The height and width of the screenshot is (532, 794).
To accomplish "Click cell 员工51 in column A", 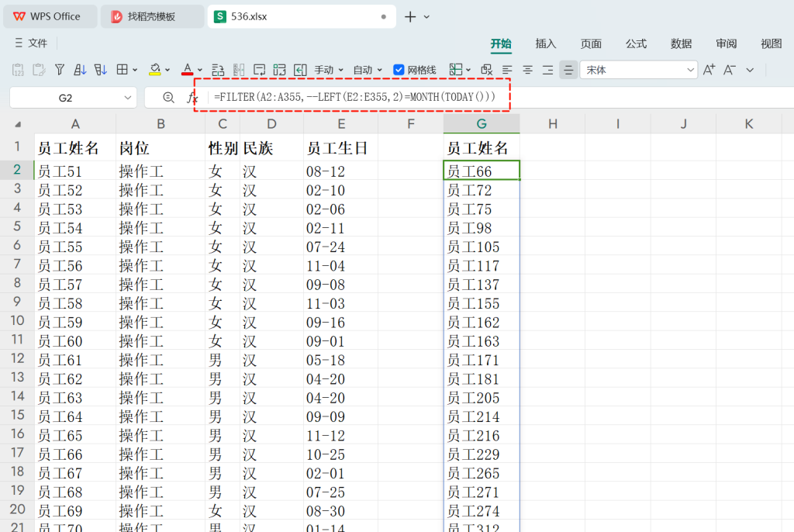I will point(75,171).
